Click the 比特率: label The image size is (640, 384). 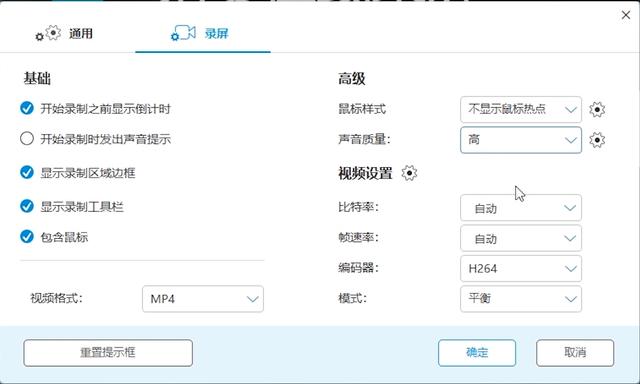click(x=358, y=207)
